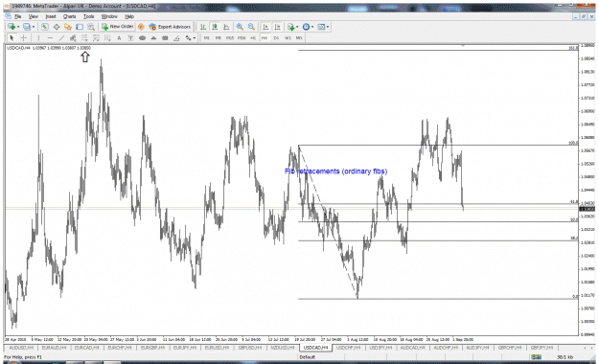Expand the Arrows tool dropdown arrow
This screenshot has height=364, width=599.
click(x=194, y=37)
